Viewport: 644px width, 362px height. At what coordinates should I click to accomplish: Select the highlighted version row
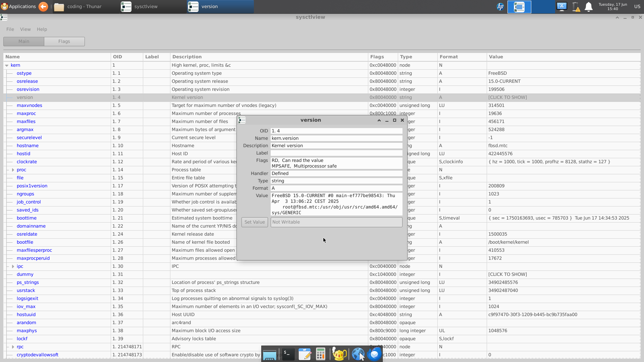pos(322,97)
